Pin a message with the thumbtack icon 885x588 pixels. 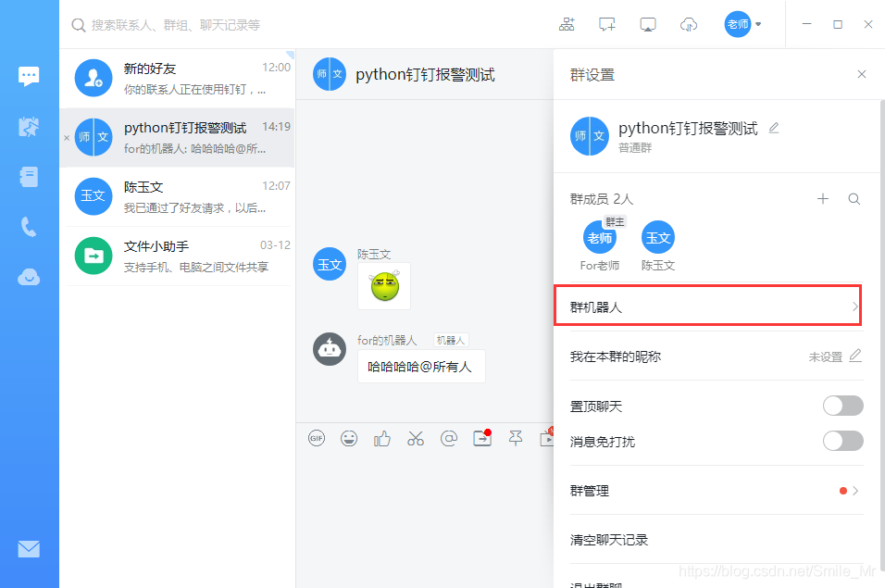pos(516,438)
